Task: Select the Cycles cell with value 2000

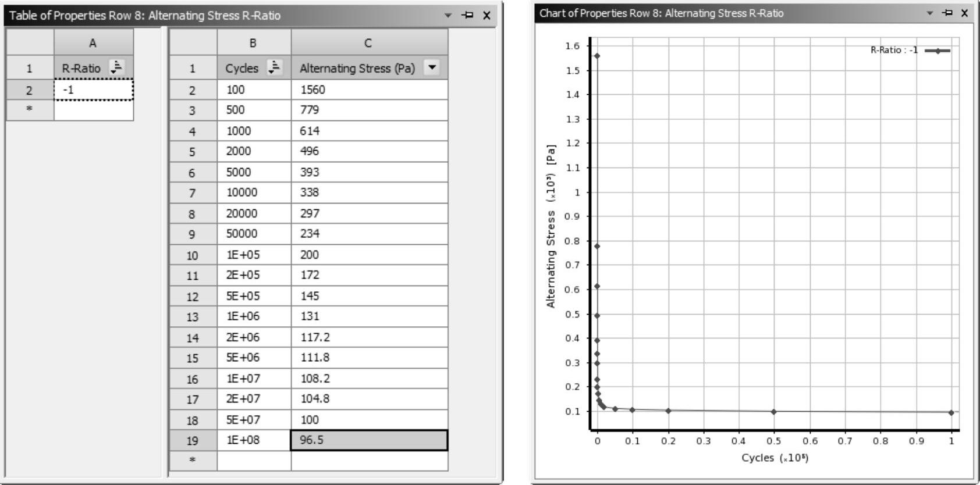Action: click(x=254, y=151)
